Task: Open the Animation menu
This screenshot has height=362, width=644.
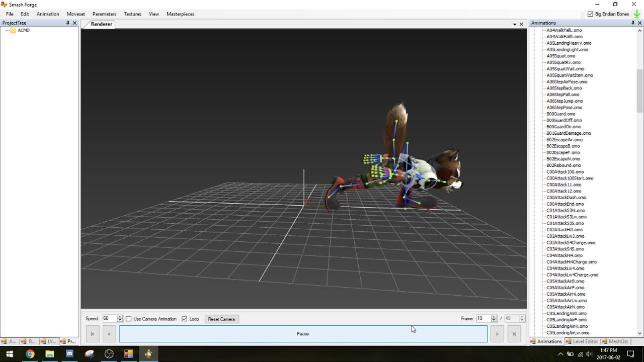Action: [x=48, y=14]
